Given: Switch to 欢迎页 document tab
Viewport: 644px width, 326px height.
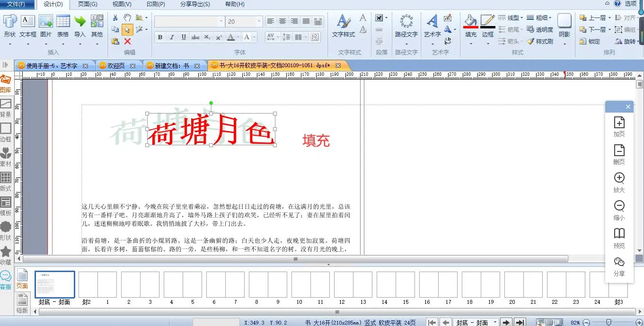Looking at the screenshot, I should tap(116, 66).
